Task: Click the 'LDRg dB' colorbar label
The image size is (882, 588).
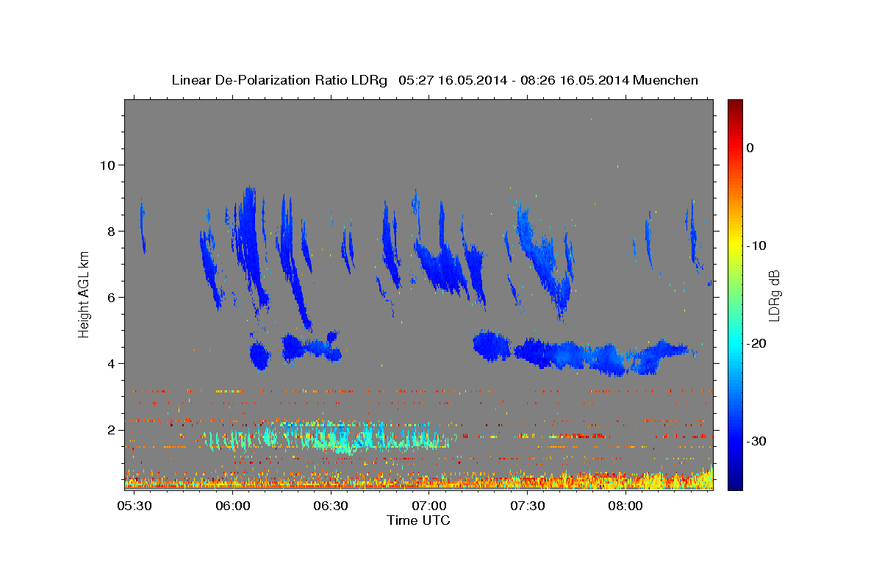Action: [773, 295]
